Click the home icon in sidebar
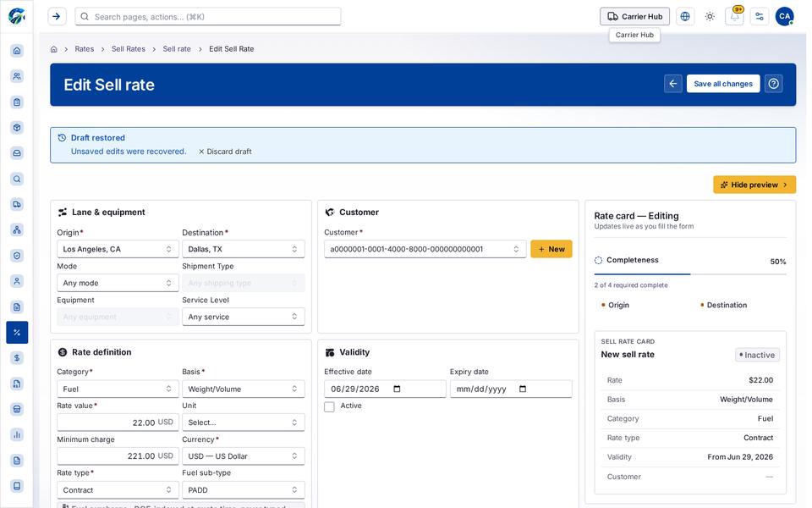The image size is (812, 508). (x=17, y=50)
